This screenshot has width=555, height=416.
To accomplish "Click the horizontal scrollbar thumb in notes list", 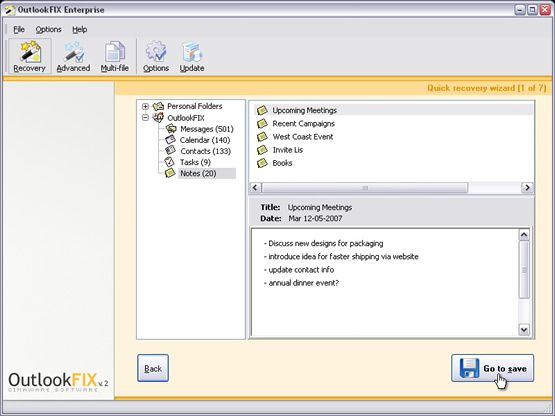I will point(365,188).
